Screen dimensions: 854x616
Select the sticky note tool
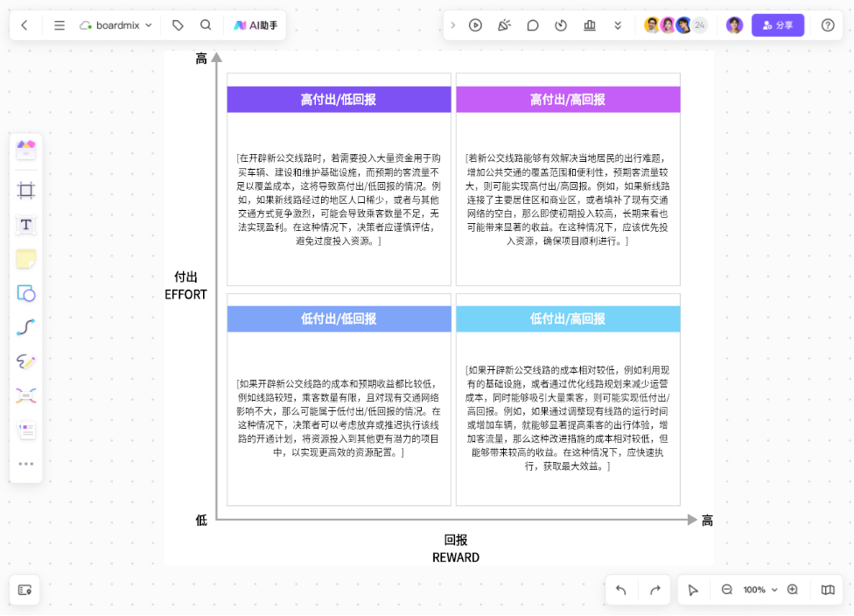(x=26, y=259)
